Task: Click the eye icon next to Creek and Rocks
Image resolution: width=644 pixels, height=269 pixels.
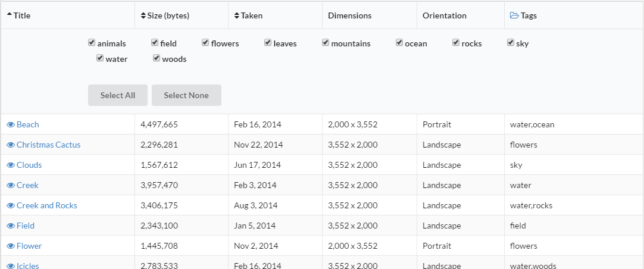Action: (x=11, y=206)
